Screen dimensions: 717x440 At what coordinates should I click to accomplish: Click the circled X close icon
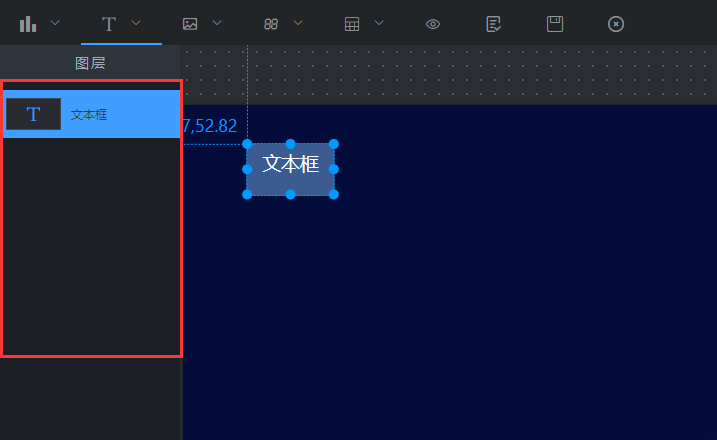pyautogui.click(x=616, y=24)
